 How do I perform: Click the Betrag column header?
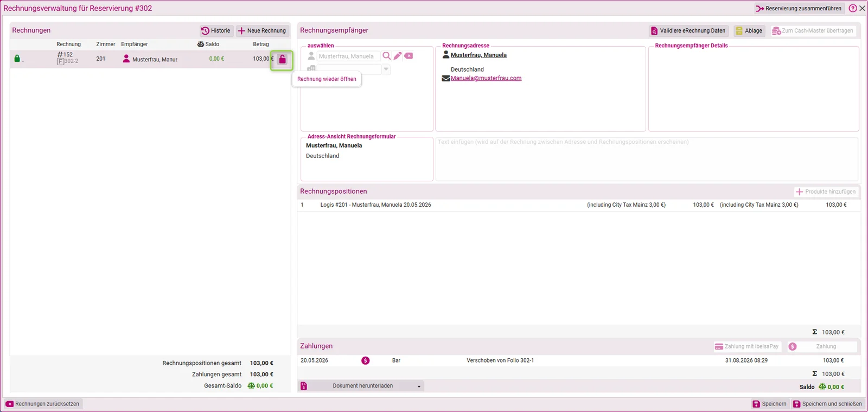click(x=261, y=45)
